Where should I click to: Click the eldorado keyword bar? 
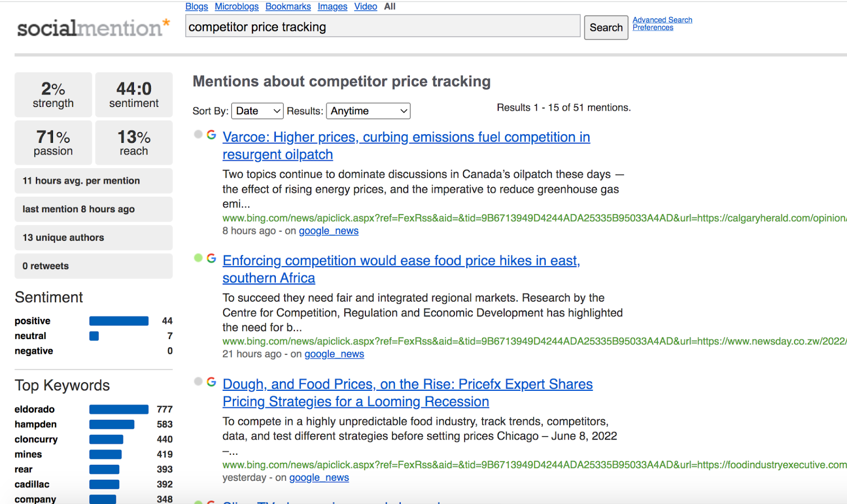(x=119, y=409)
